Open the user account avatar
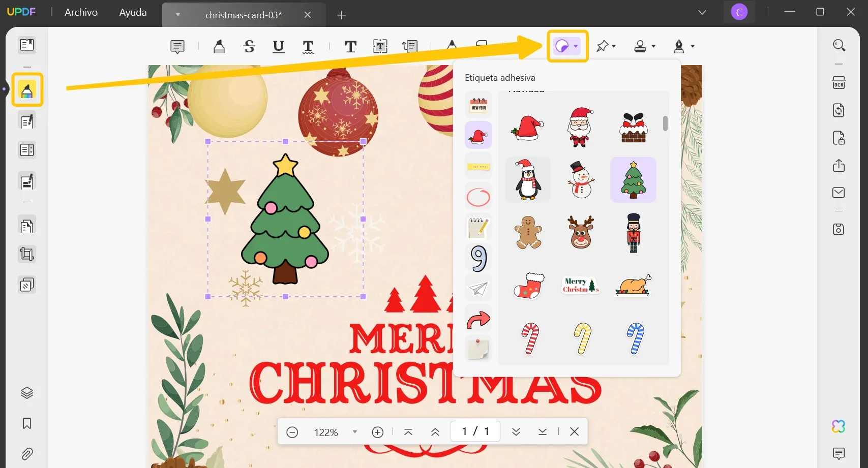The height and width of the screenshot is (468, 868). [x=739, y=12]
